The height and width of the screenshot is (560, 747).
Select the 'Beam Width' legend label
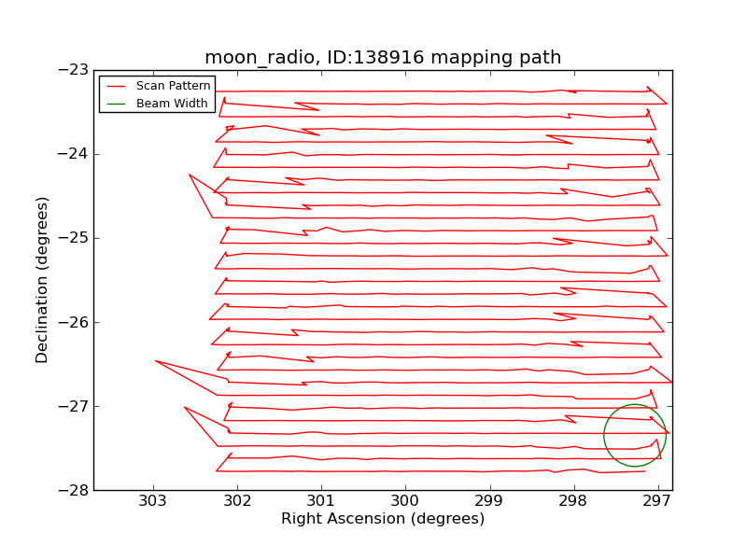(x=172, y=104)
